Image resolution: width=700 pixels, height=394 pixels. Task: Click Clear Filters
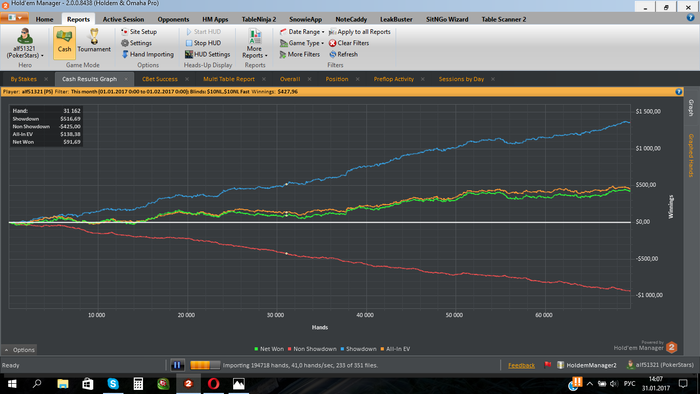pos(349,43)
